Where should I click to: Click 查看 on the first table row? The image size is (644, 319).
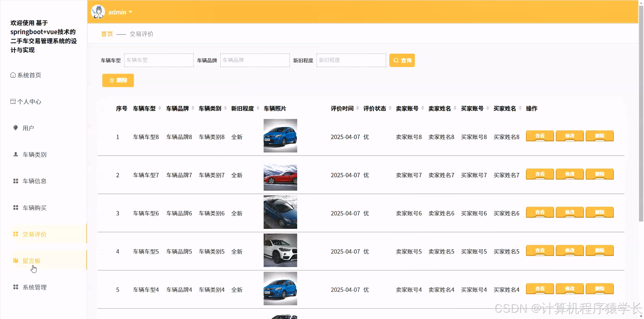pyautogui.click(x=539, y=136)
